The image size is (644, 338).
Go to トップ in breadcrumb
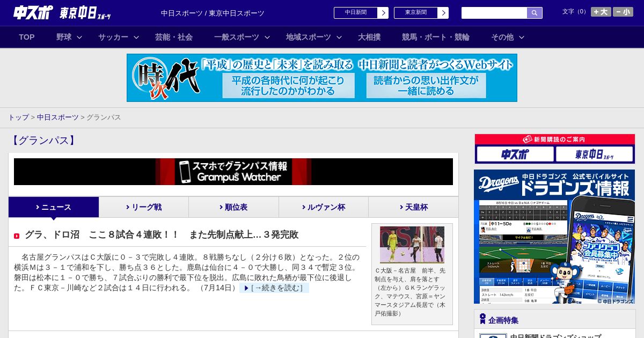(19, 117)
